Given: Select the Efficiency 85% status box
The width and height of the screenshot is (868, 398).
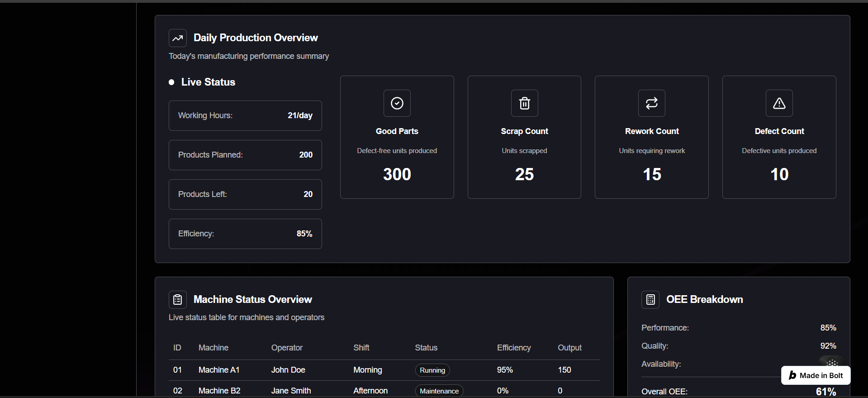Looking at the screenshot, I should 245,234.
